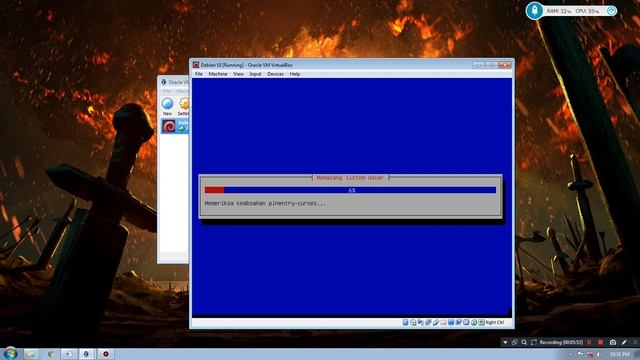Take a screenshot with recorder camera icon

pos(613,342)
